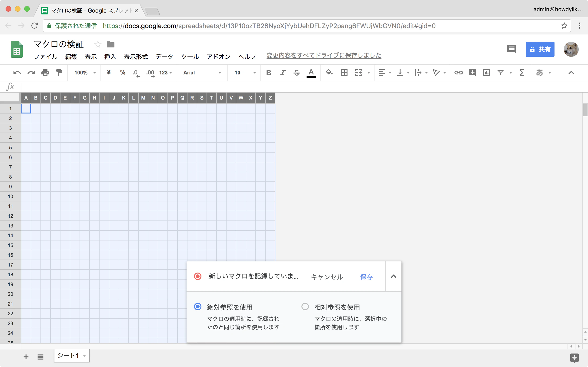Select 絶対参照を使用 radio option
The height and width of the screenshot is (367, 588).
tap(197, 307)
